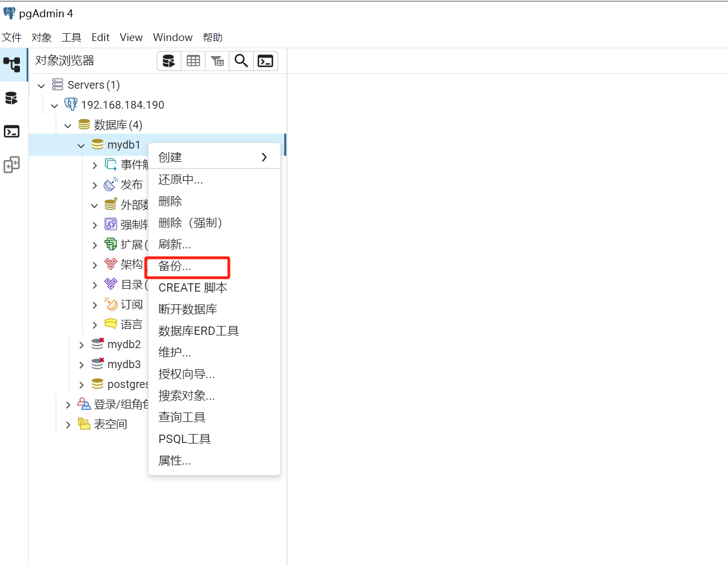
Task: Open the 创建 submenu in context menu
Action: [214, 157]
